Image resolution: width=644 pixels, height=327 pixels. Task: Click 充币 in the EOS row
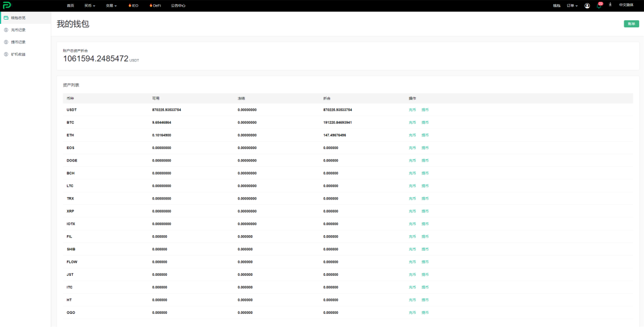click(x=413, y=148)
